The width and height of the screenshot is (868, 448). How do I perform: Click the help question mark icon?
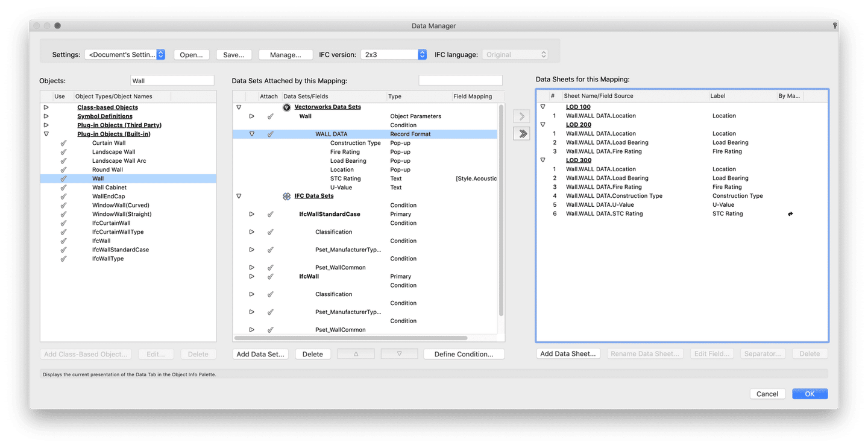(834, 26)
